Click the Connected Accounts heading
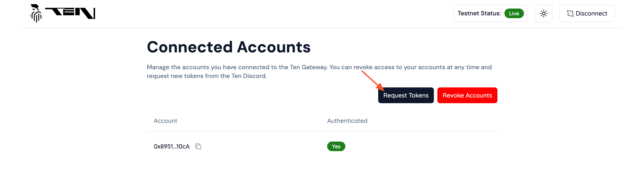Screen dimensions: 644x179 [229, 47]
